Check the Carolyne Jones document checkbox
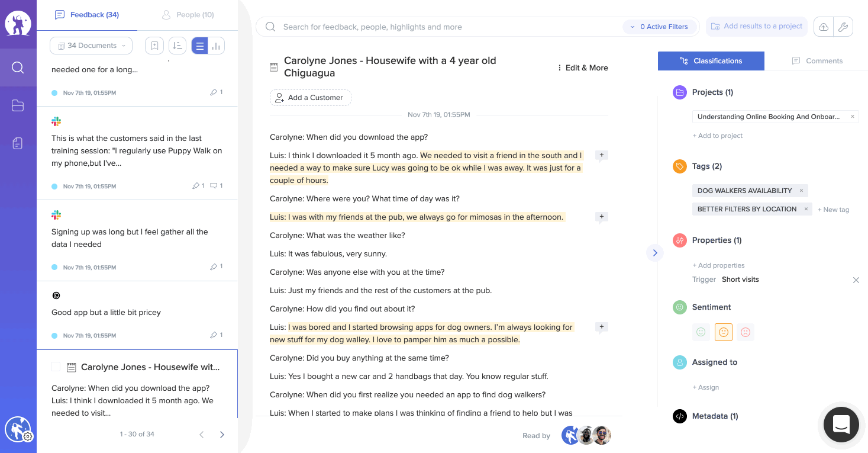The image size is (868, 453). coord(56,367)
